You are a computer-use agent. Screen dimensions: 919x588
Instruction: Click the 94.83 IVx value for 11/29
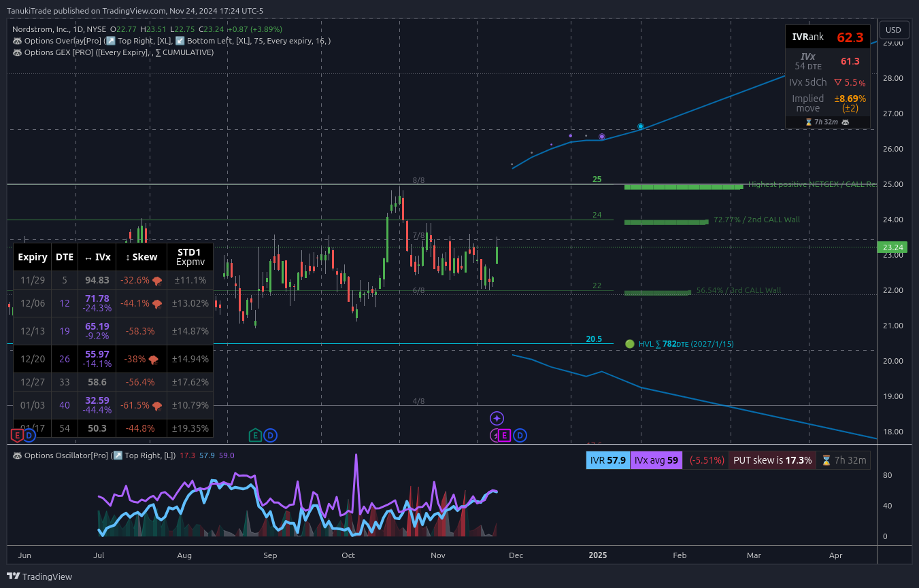click(x=97, y=280)
